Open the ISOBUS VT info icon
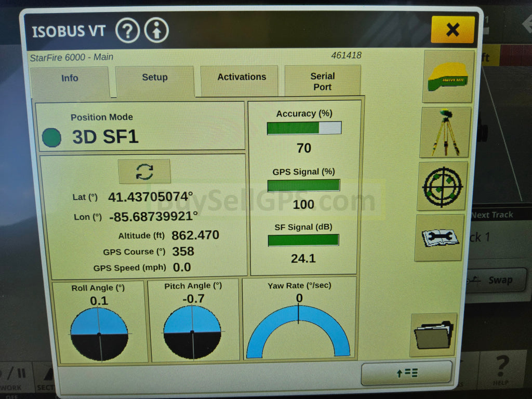Viewport: 532px width, 399px height. [156, 31]
